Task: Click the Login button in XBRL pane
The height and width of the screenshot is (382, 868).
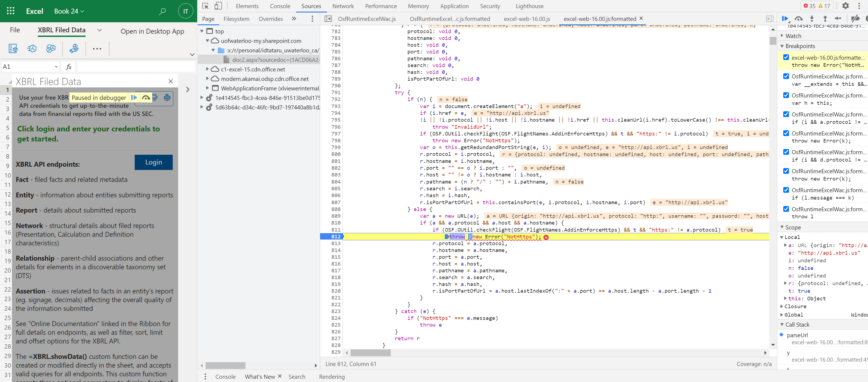Action: click(x=153, y=162)
